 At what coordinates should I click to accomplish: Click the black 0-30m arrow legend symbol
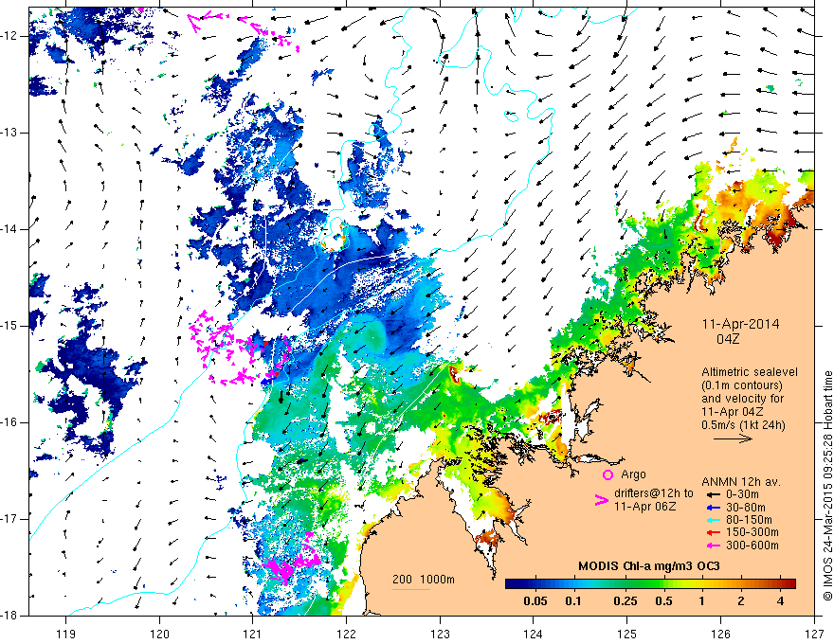[714, 494]
